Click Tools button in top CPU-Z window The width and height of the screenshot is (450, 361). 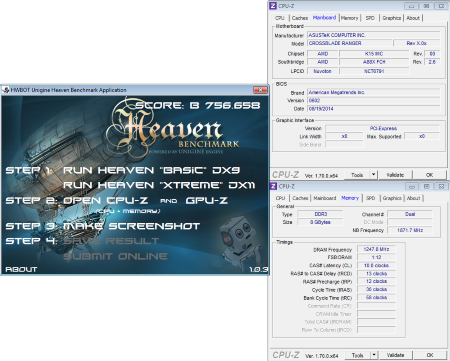[357, 175]
